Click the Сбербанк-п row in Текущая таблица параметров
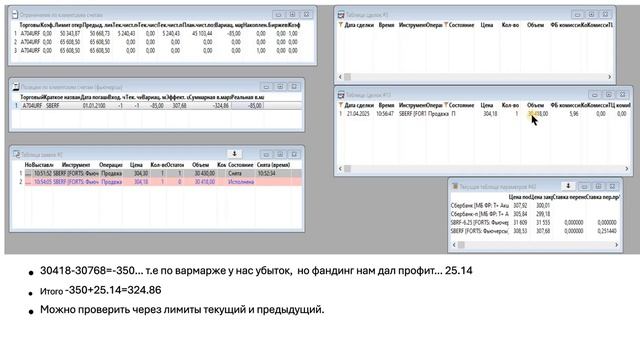This screenshot has height=360, width=640. click(x=535, y=214)
